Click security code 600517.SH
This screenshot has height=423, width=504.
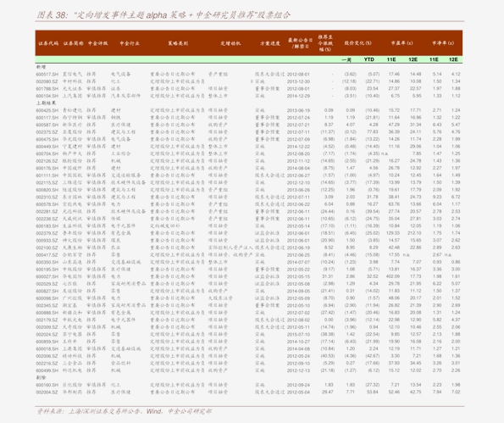[47, 75]
